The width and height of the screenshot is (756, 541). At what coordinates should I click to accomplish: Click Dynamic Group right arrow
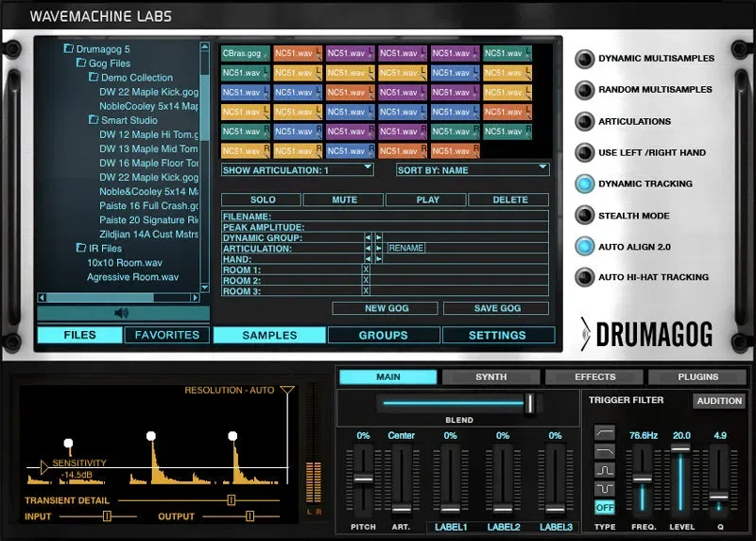pos(379,237)
